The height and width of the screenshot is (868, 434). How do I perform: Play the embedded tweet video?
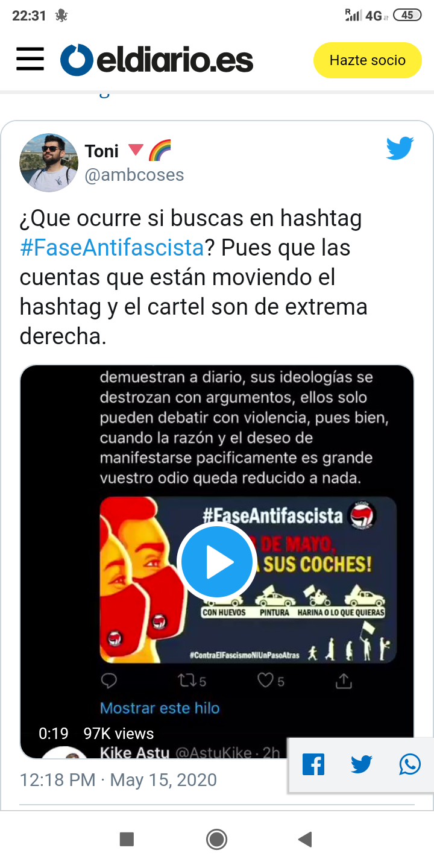pyautogui.click(x=217, y=562)
